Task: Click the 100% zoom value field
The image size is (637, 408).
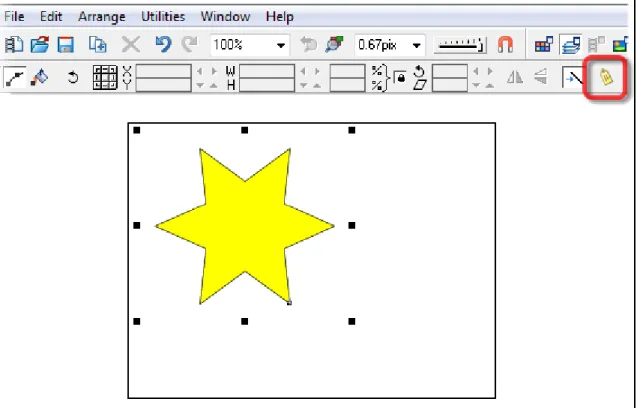Action: (x=241, y=45)
